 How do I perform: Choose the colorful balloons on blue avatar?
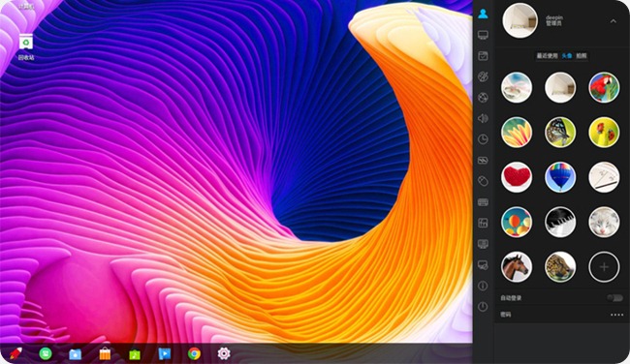point(517,222)
